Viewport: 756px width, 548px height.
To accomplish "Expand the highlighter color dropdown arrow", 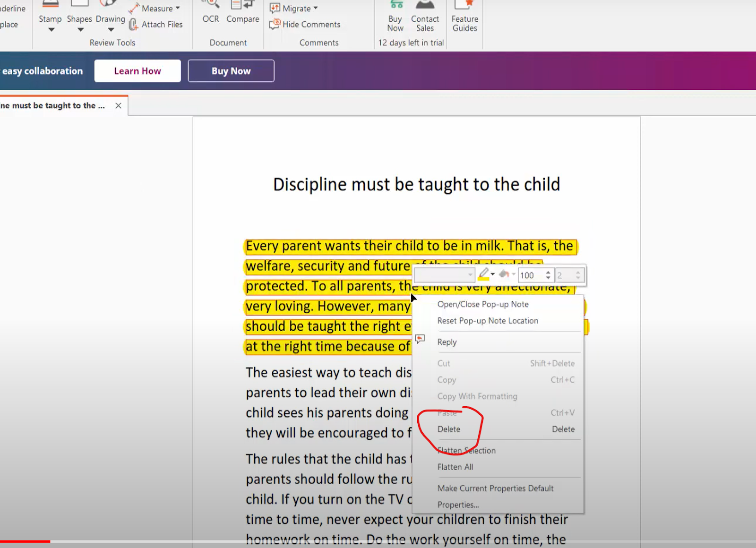I will pyautogui.click(x=493, y=274).
